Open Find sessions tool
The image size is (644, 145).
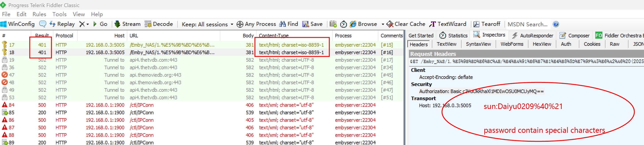coord(288,24)
